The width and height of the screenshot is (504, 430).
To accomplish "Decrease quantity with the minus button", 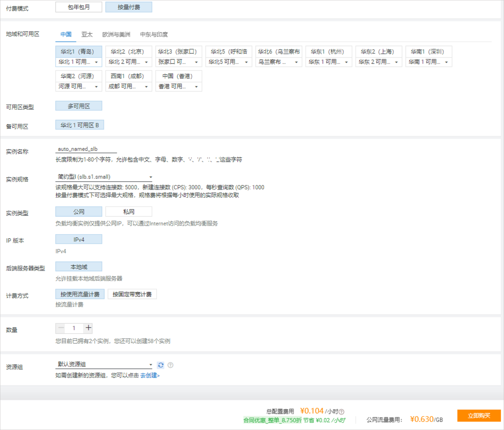I will [x=61, y=328].
